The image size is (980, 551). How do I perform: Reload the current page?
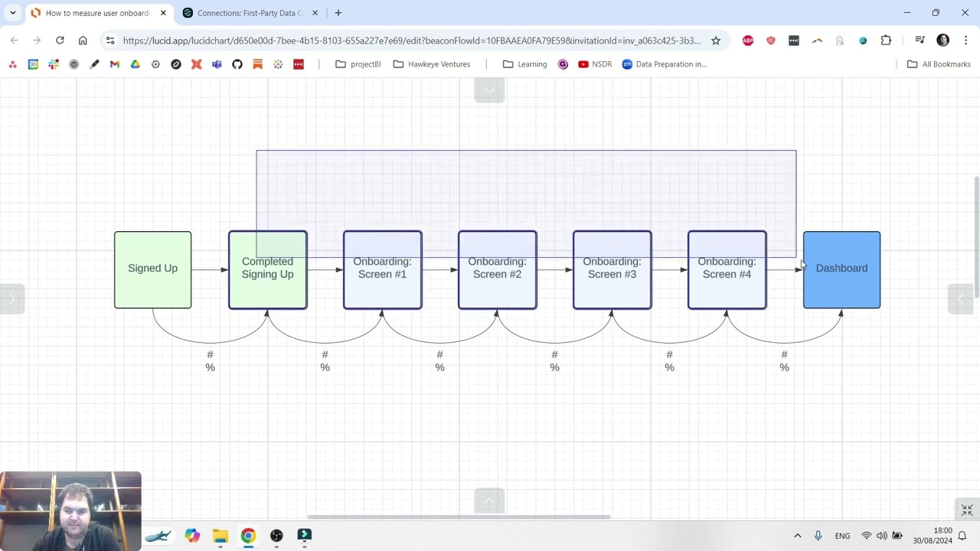(x=60, y=41)
